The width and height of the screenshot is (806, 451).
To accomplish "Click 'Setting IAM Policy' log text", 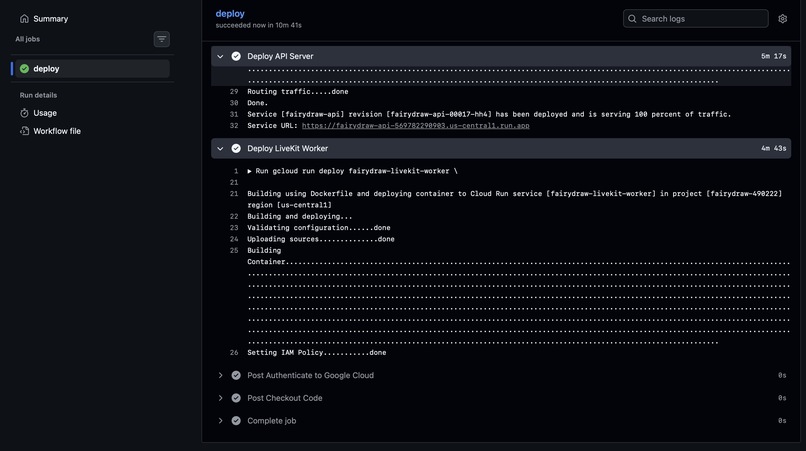I will [317, 353].
